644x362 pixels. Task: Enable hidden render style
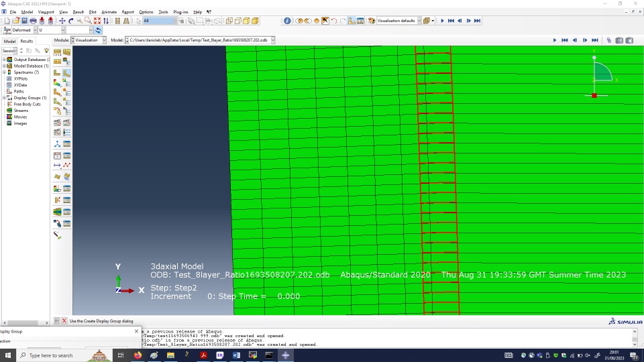(237, 21)
